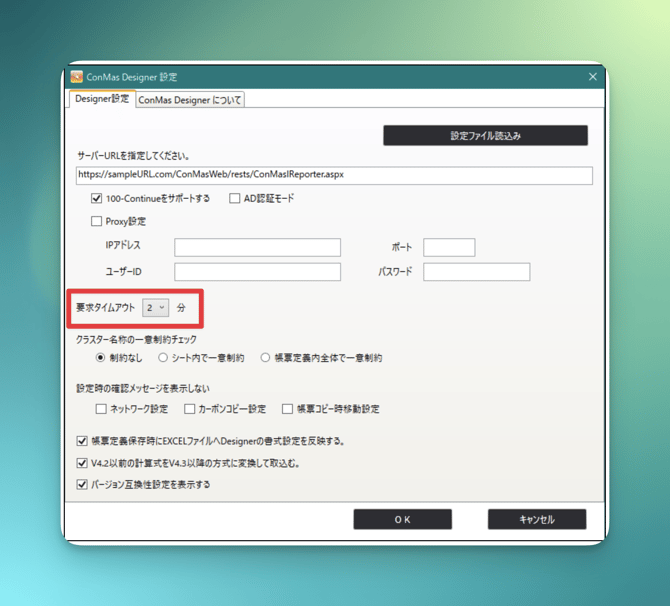This screenshot has width=670, height=606.
Task: Click the ポート input field
Action: (448, 247)
